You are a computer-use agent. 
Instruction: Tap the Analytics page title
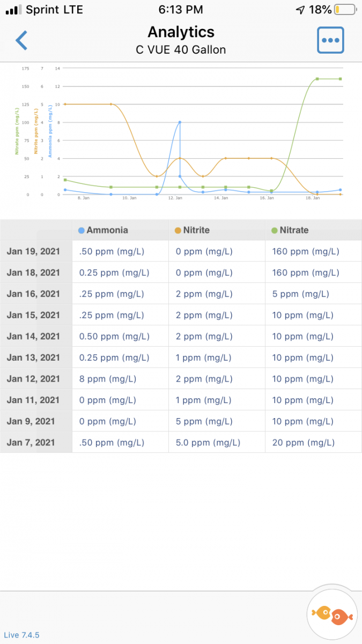point(181,32)
